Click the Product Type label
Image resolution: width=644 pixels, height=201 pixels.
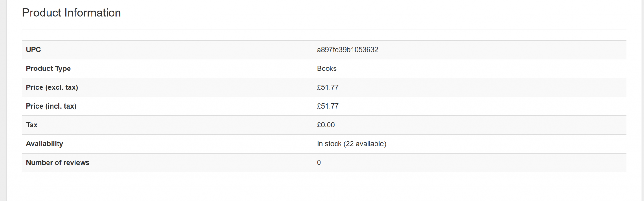(x=48, y=69)
